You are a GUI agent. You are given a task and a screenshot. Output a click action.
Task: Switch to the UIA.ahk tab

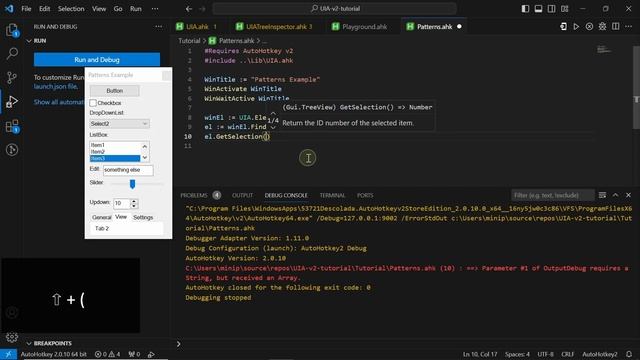(197, 27)
